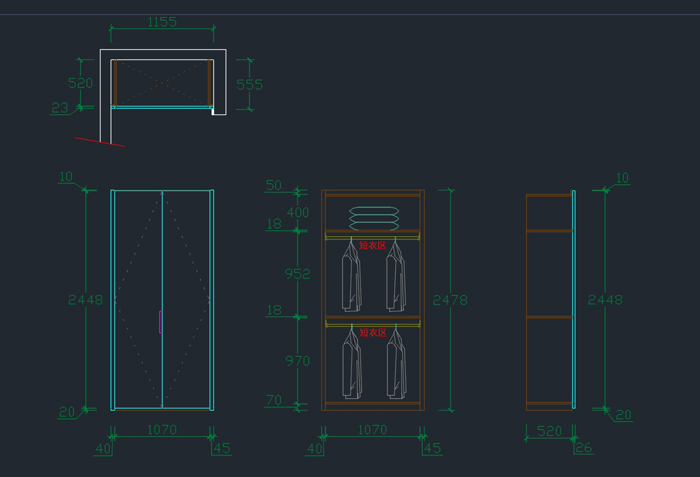Click the 2448 dimension beside door elevation
The height and width of the screenshot is (477, 700).
point(85,300)
